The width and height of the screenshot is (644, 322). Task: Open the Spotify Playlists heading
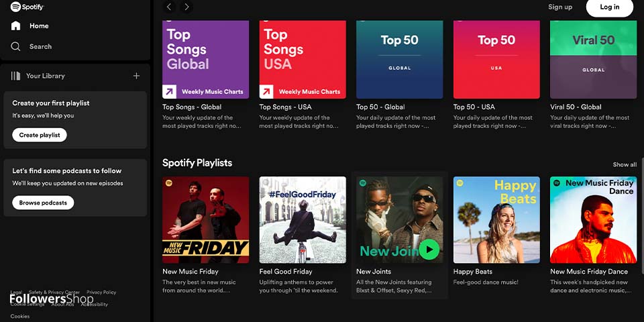197,162
